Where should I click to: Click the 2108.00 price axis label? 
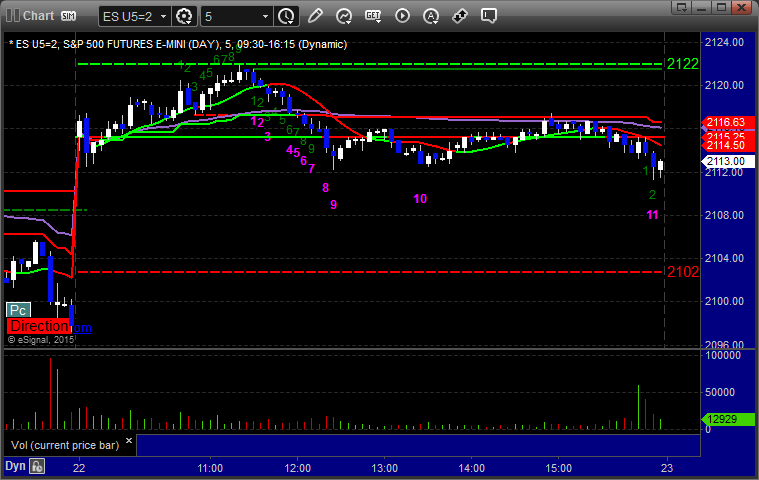pyautogui.click(x=724, y=215)
